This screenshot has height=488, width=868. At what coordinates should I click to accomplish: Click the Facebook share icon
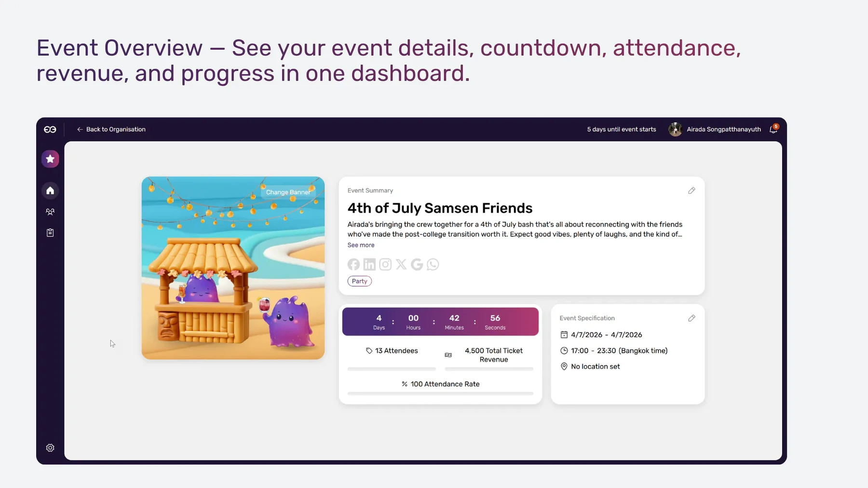(353, 264)
